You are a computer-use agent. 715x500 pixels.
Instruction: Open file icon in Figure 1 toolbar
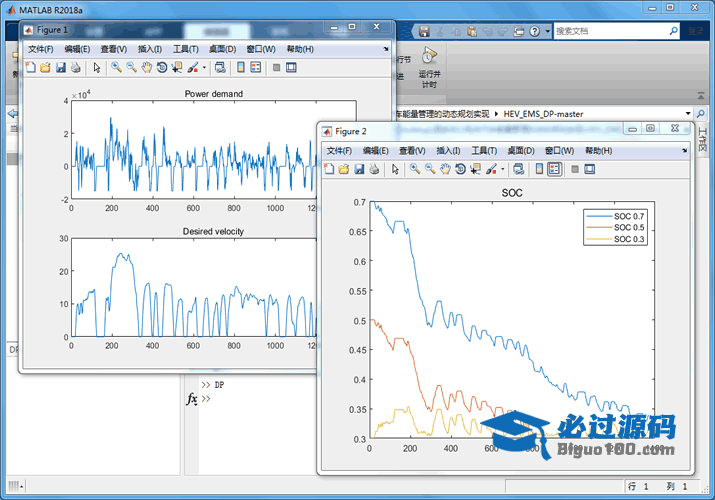[45, 67]
